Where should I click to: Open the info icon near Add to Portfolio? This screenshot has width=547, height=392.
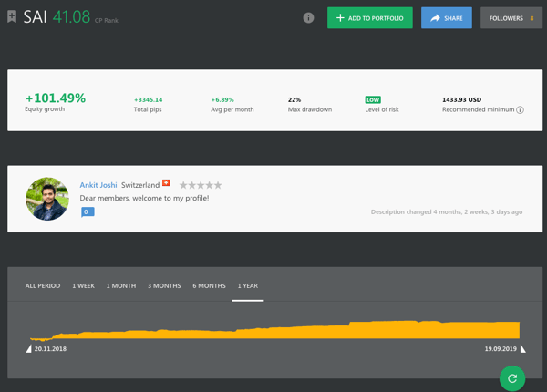point(308,18)
